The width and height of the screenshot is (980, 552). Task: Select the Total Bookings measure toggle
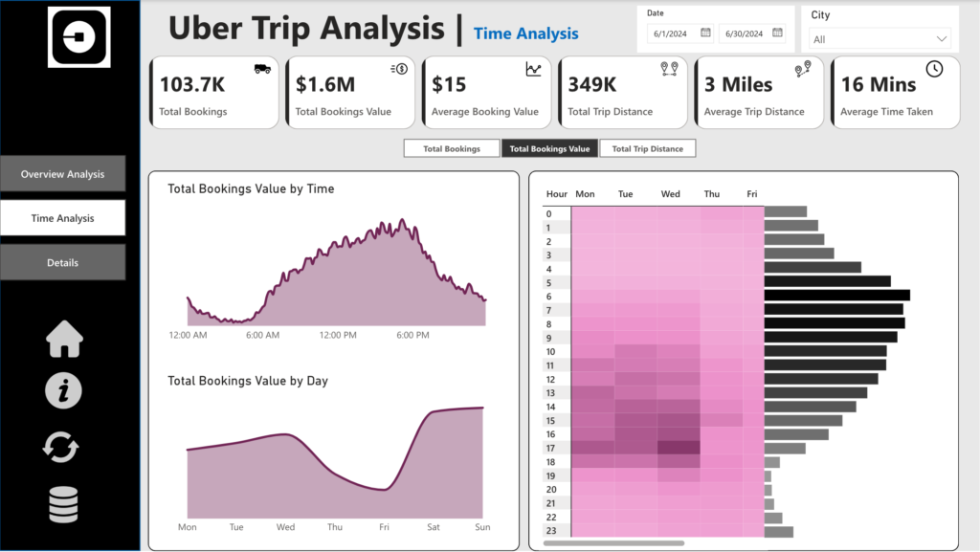452,148
